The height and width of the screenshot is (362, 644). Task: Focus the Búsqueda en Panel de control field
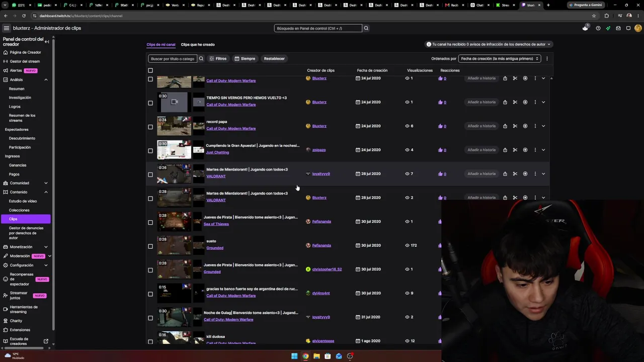[318, 28]
